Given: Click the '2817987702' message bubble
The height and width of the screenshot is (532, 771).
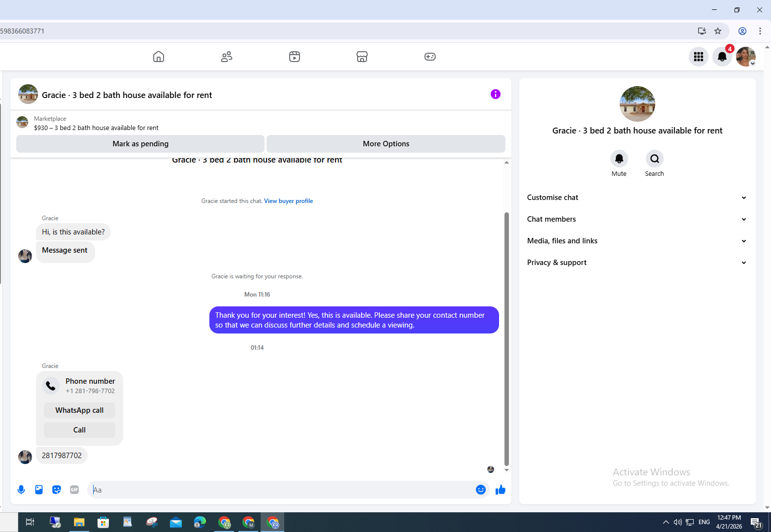Looking at the screenshot, I should click(x=62, y=456).
